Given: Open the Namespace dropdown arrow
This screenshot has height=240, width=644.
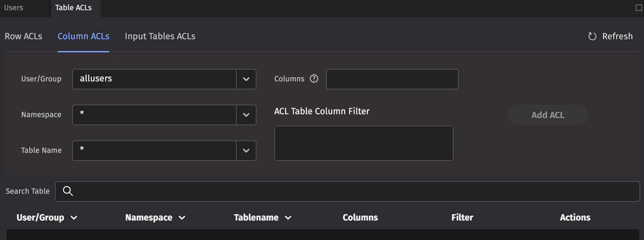Looking at the screenshot, I should point(246,115).
